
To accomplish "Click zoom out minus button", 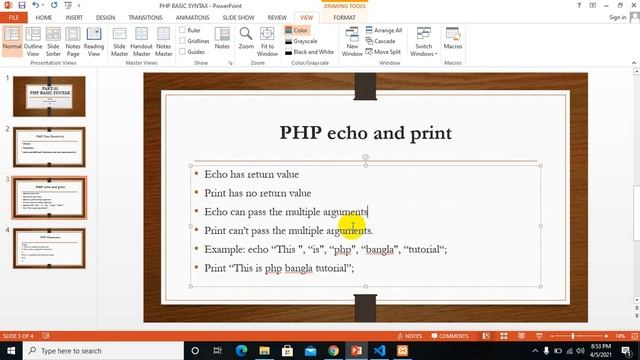I will [552, 336].
